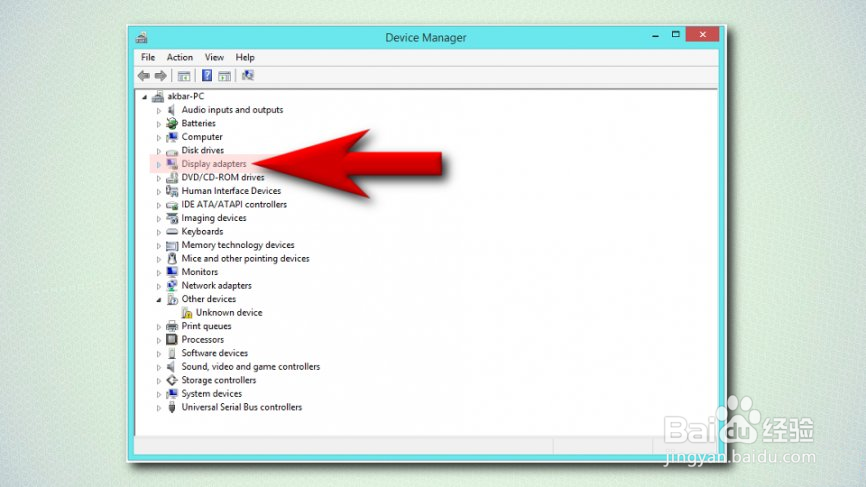The image size is (866, 487).
Task: Select the Other devices label
Action: click(x=209, y=299)
